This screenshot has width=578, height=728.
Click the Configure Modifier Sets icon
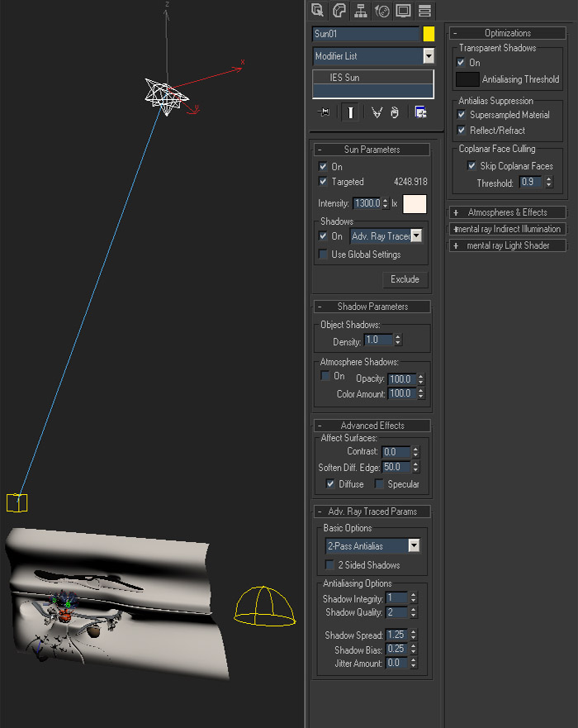[x=420, y=112]
